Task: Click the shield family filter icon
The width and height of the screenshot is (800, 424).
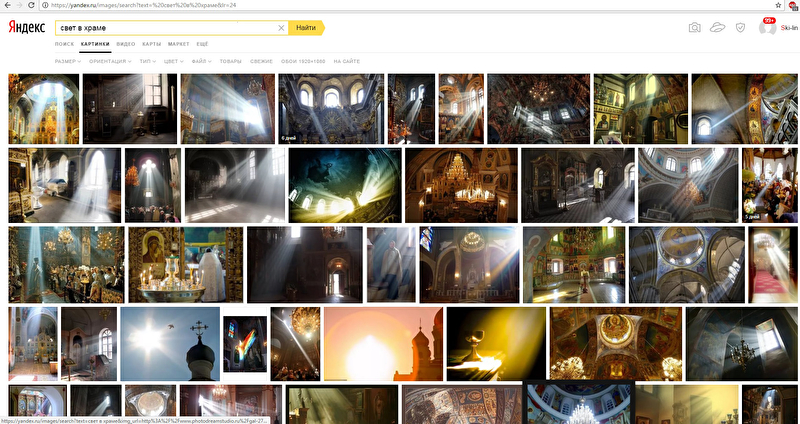Action: point(740,28)
